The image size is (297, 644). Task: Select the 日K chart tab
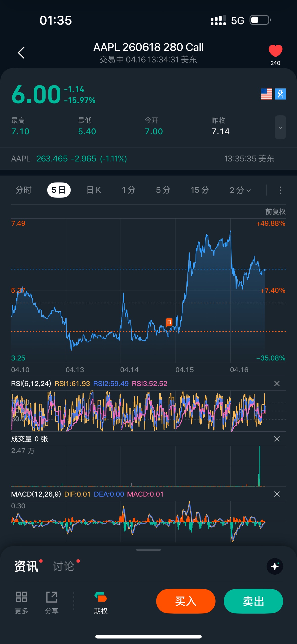pos(94,190)
